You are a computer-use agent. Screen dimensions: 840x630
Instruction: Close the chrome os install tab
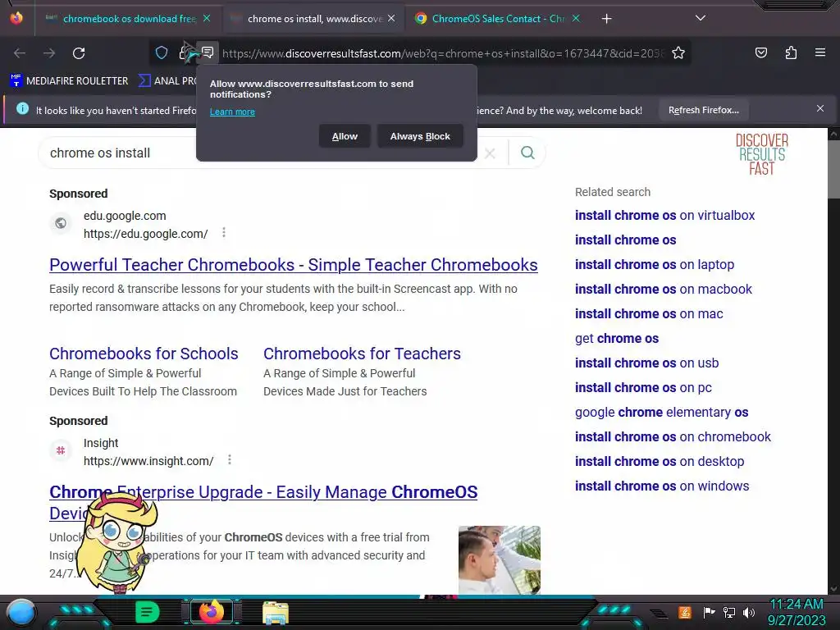tap(391, 18)
